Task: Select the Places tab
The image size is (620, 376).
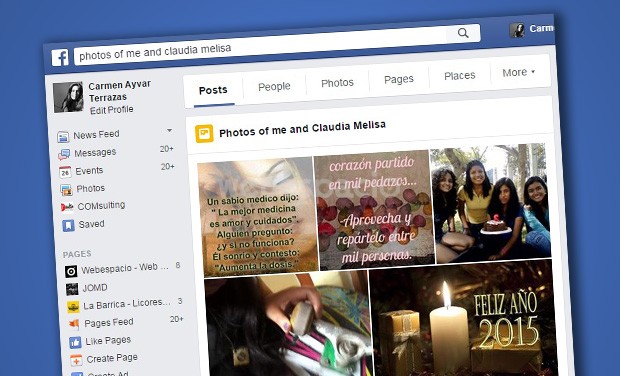Action: pyautogui.click(x=459, y=76)
